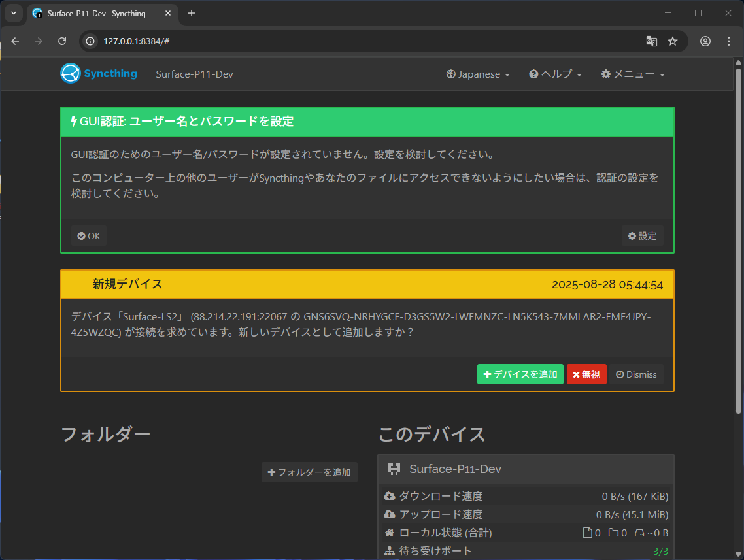744x560 pixels.
Task: Dismiss the GUI認証 notice with OK
Action: point(88,235)
